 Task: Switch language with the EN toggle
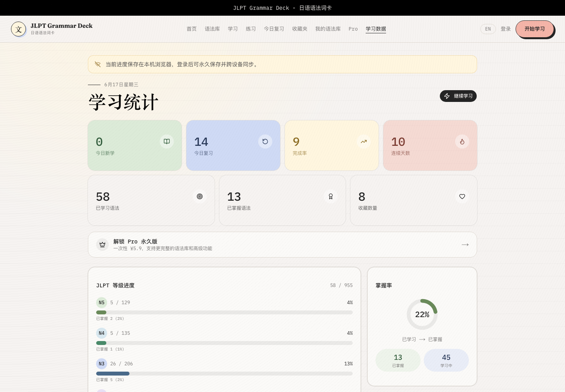(x=488, y=29)
